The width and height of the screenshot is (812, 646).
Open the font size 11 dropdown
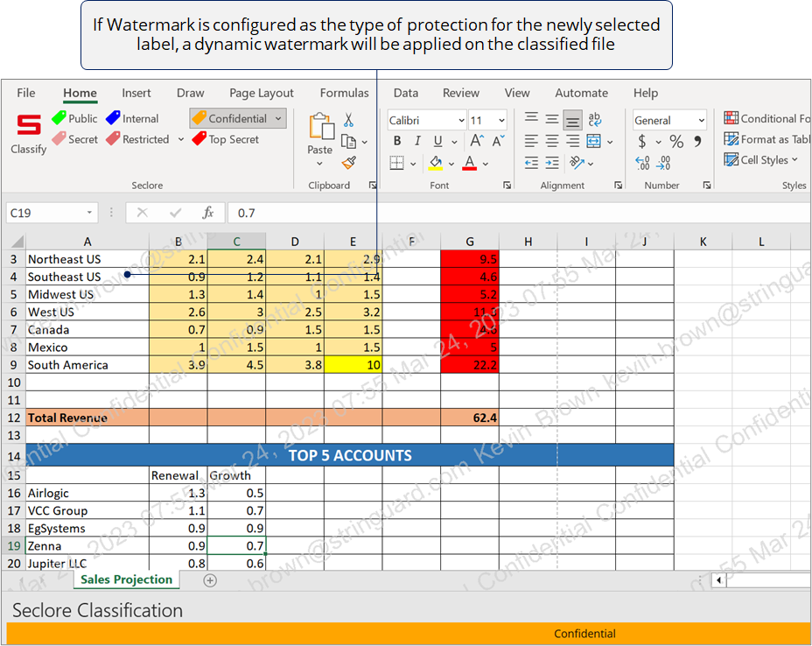[501, 120]
